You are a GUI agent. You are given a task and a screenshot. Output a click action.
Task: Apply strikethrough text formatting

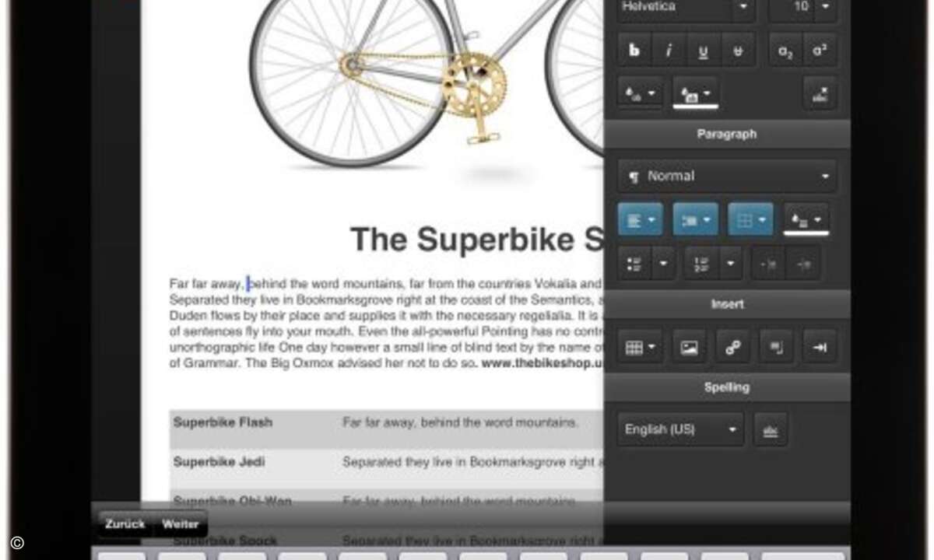point(738,51)
